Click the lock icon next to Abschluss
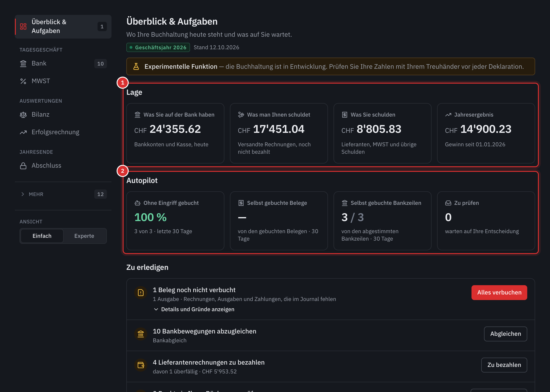This screenshot has width=550, height=392. point(23,166)
